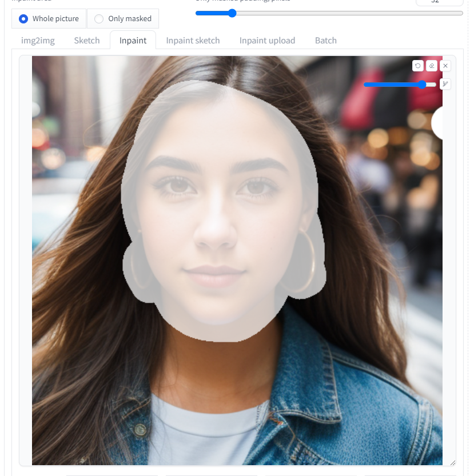Click the masked padding slider handle

click(x=232, y=13)
